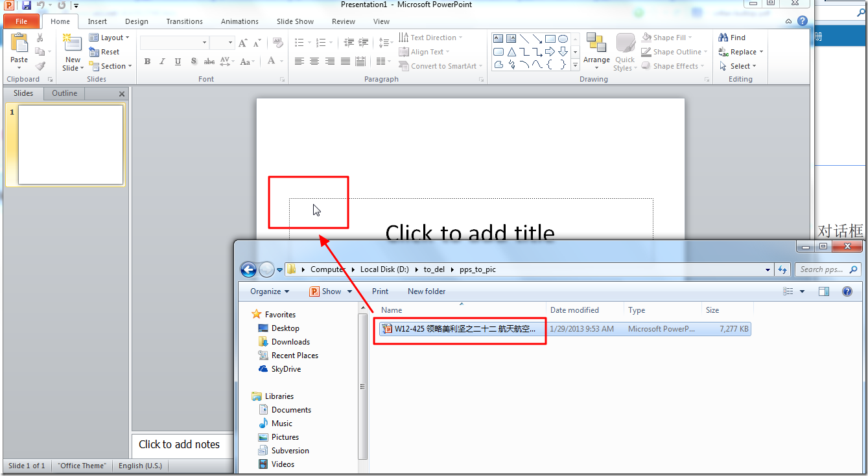Toggle text Shadow formatting
The height and width of the screenshot is (476, 868).
194,62
